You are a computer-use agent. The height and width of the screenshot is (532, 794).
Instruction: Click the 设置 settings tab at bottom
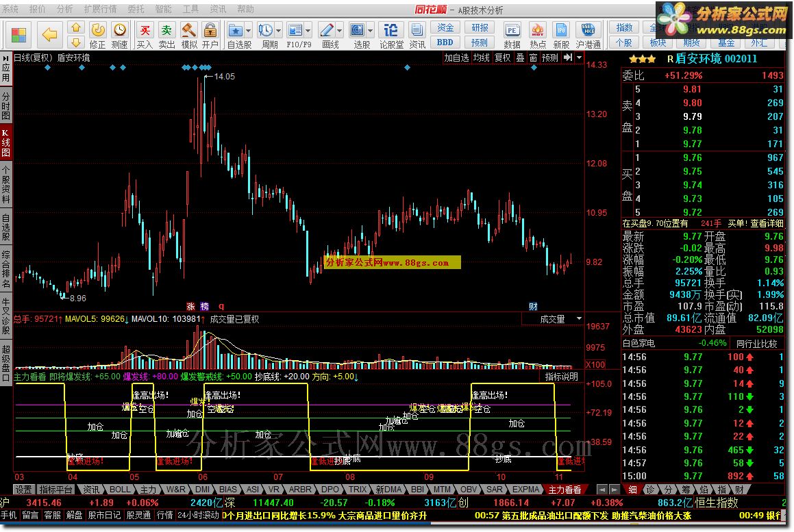coord(23,490)
